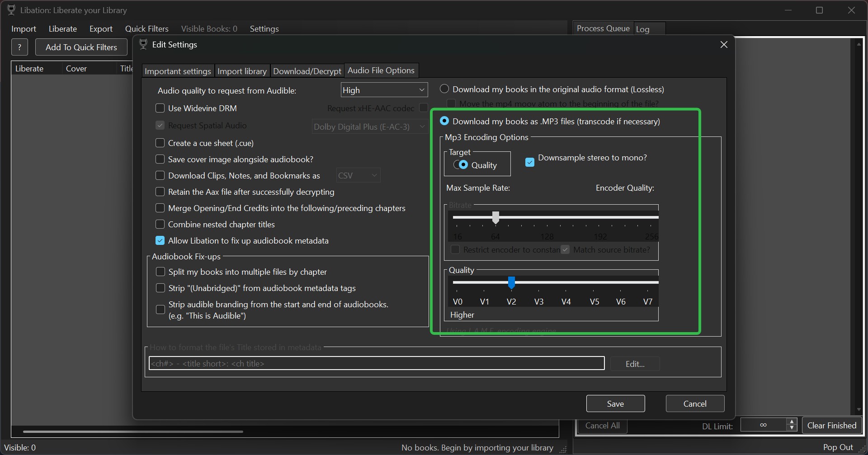This screenshot has width=868, height=455.
Task: Click the Clear Finished button
Action: coord(831,425)
